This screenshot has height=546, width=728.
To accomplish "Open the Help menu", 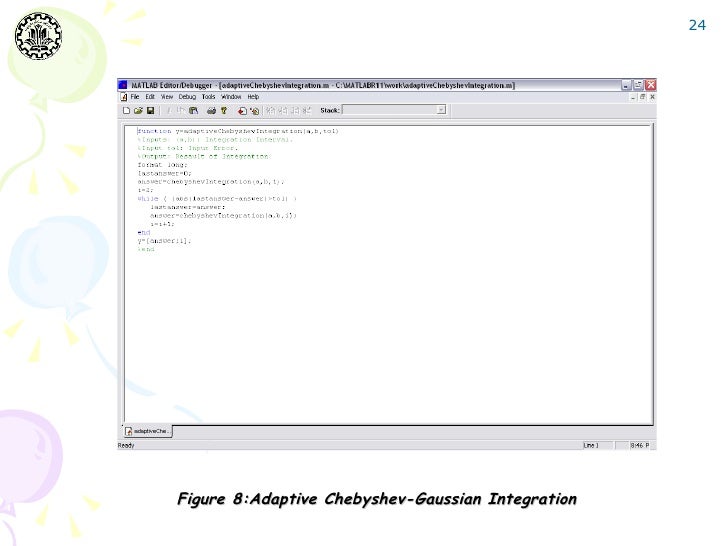I will click(x=253, y=97).
